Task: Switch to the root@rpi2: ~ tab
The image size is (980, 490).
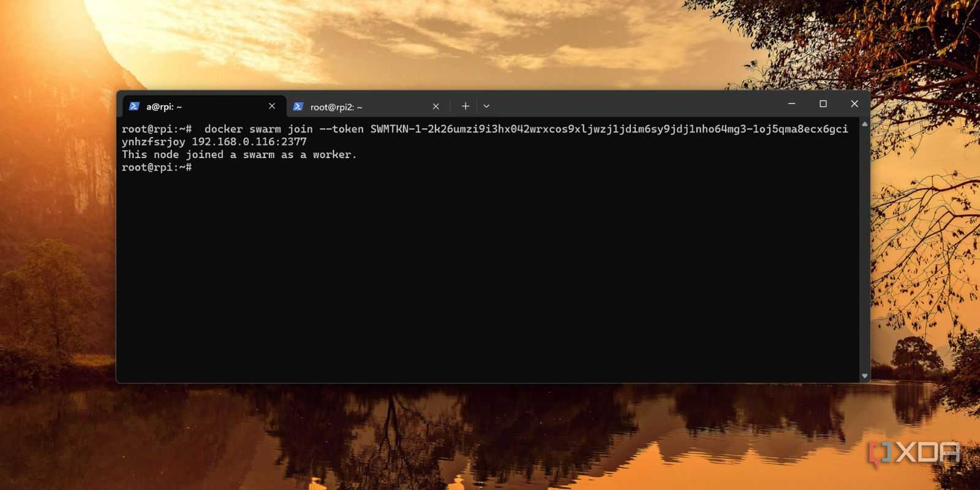Action: pyautogui.click(x=366, y=107)
